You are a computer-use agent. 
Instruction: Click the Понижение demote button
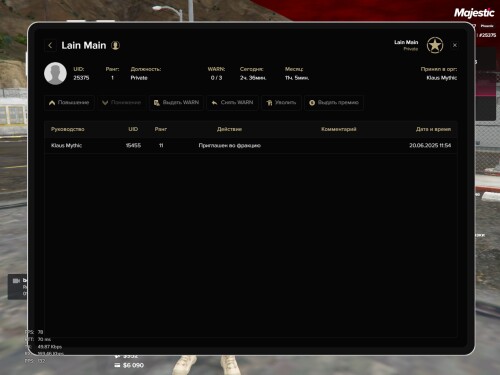coord(122,103)
